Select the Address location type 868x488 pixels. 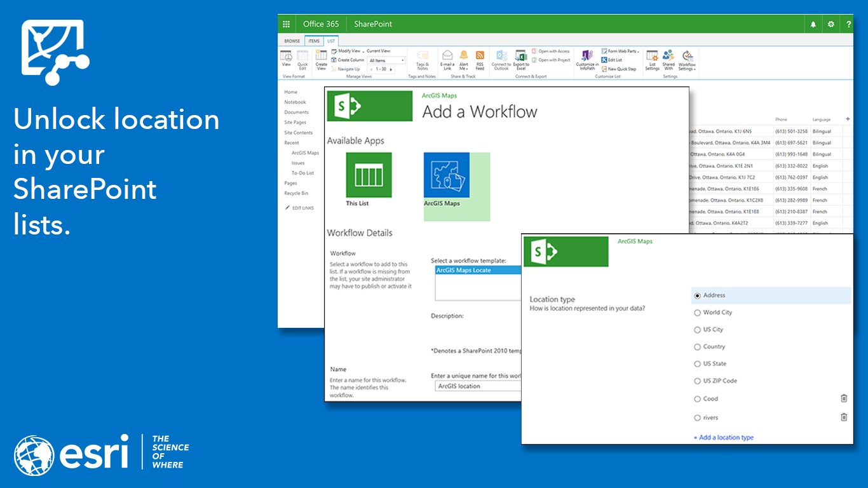pos(698,295)
